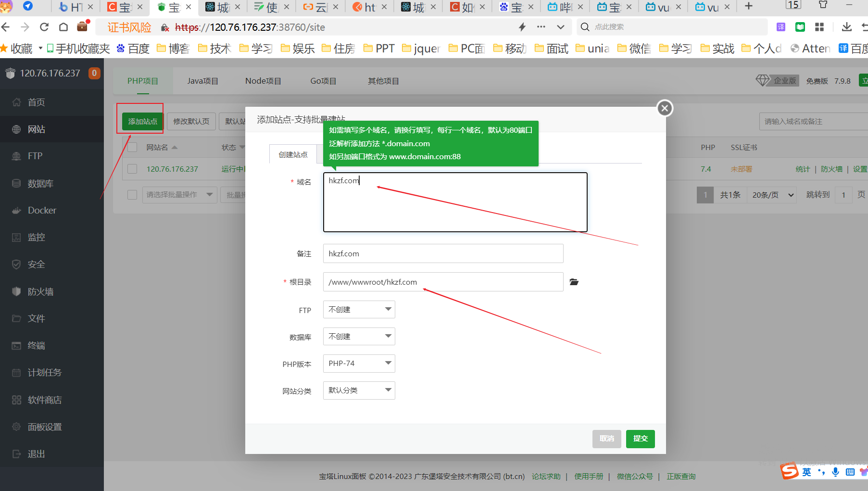Click the 根目录 path input field
868x491 pixels.
point(443,282)
